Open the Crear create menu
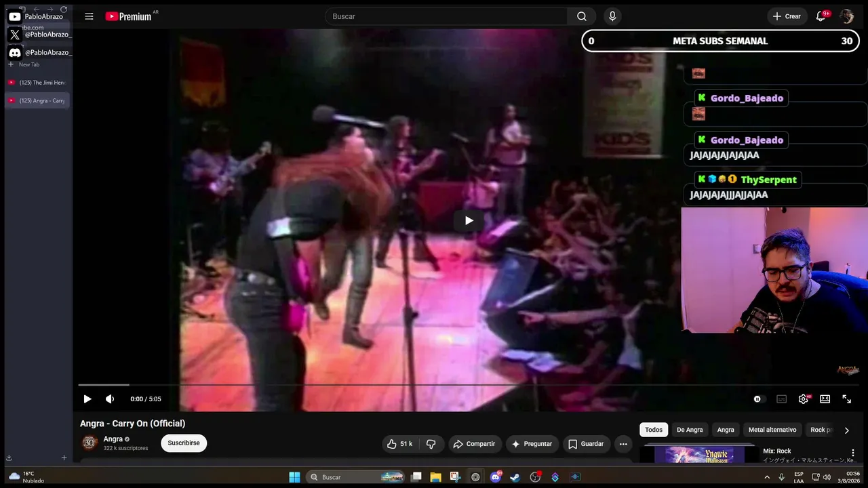 (787, 16)
